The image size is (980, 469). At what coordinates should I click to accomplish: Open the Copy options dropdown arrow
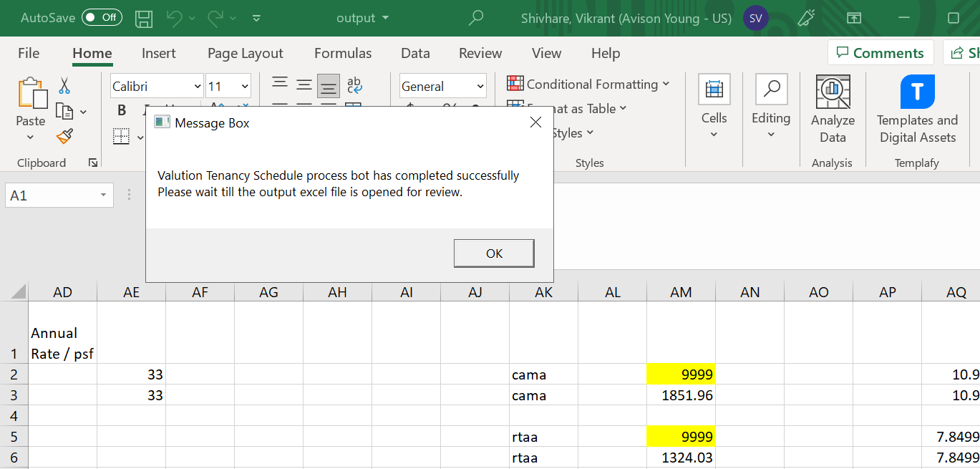click(83, 112)
